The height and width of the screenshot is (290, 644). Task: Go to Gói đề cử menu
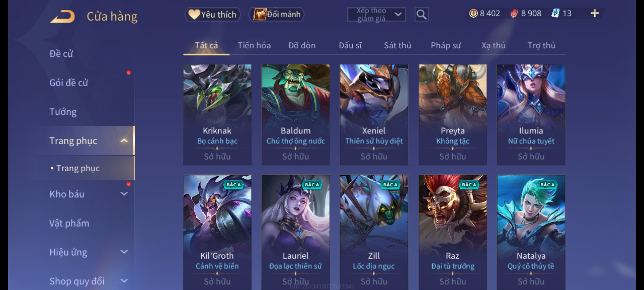69,83
